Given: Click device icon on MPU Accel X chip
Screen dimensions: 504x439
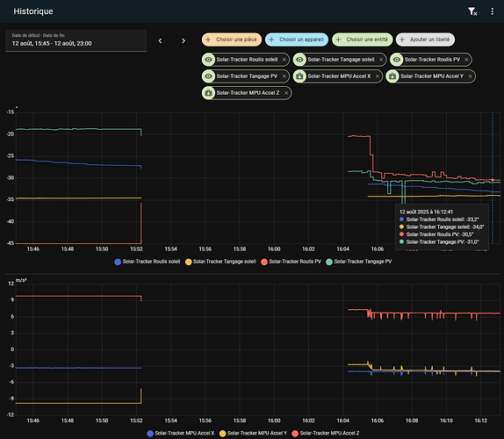Looking at the screenshot, I should tap(299, 76).
